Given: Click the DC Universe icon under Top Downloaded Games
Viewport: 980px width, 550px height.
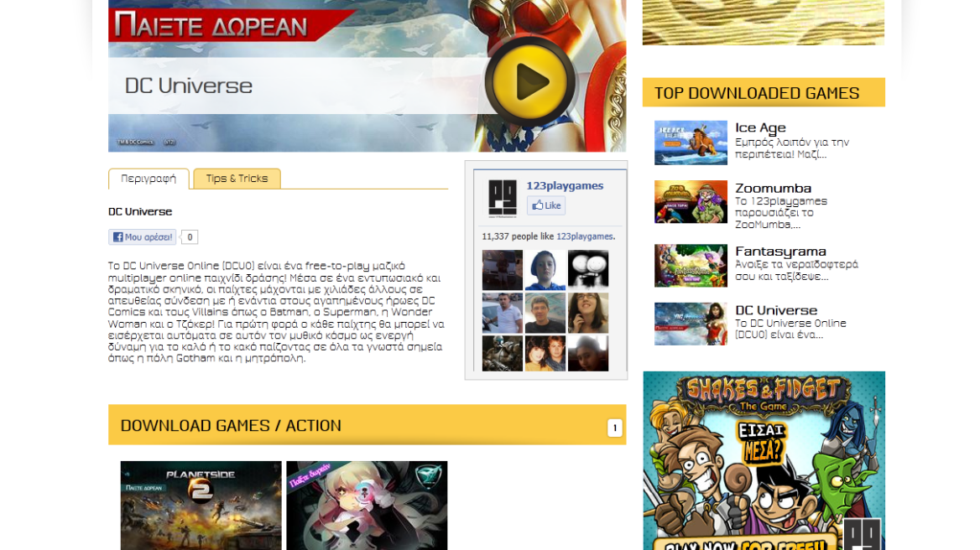Looking at the screenshot, I should tap(690, 324).
